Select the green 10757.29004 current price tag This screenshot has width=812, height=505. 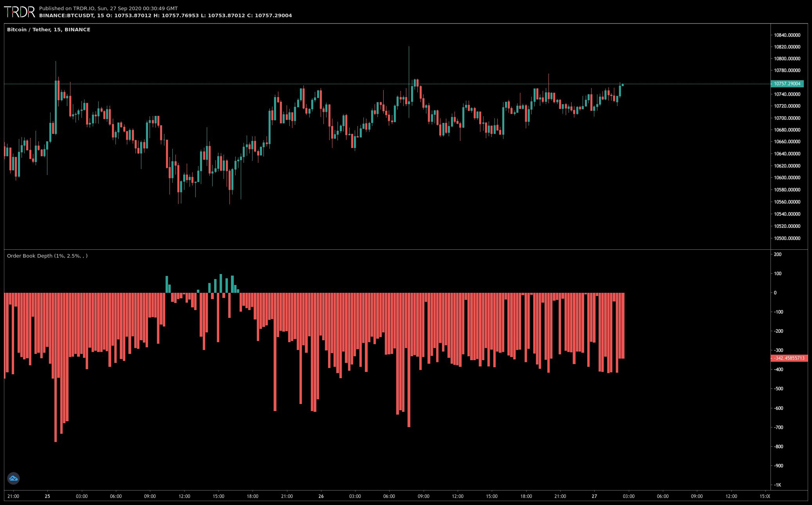(787, 84)
